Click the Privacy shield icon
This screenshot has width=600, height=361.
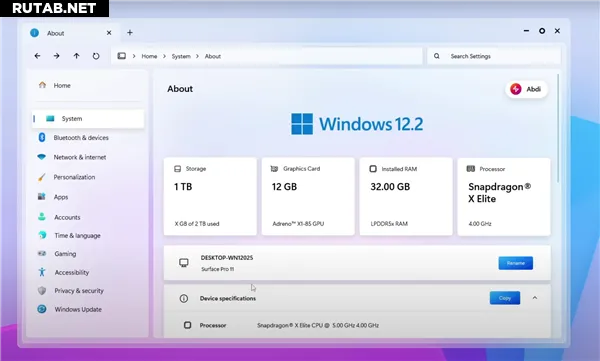coord(42,291)
